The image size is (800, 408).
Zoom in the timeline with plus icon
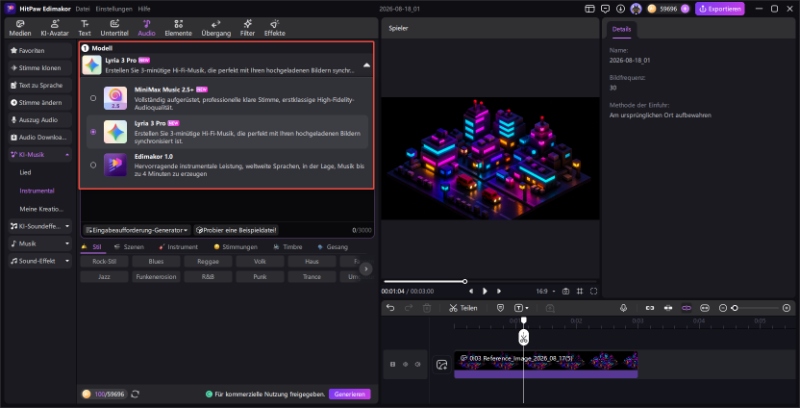786,308
